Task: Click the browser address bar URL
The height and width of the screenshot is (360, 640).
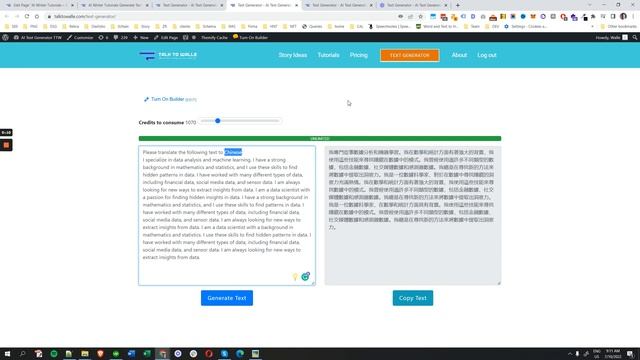Action: click(x=85, y=16)
